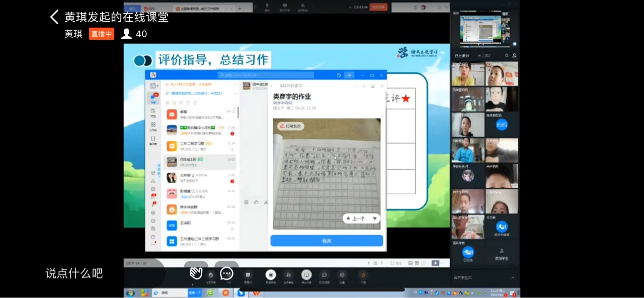
Task: Collapse the offline students panel chevron
Action: [513, 277]
